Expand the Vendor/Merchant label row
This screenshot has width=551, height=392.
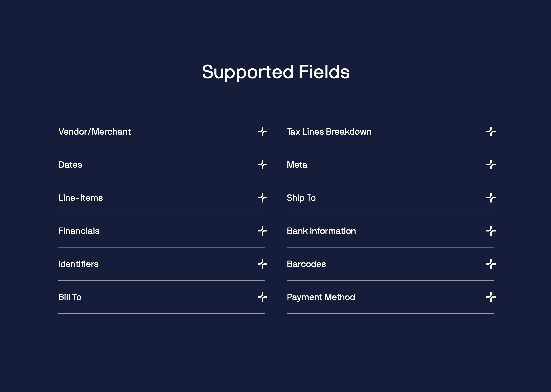tap(94, 132)
